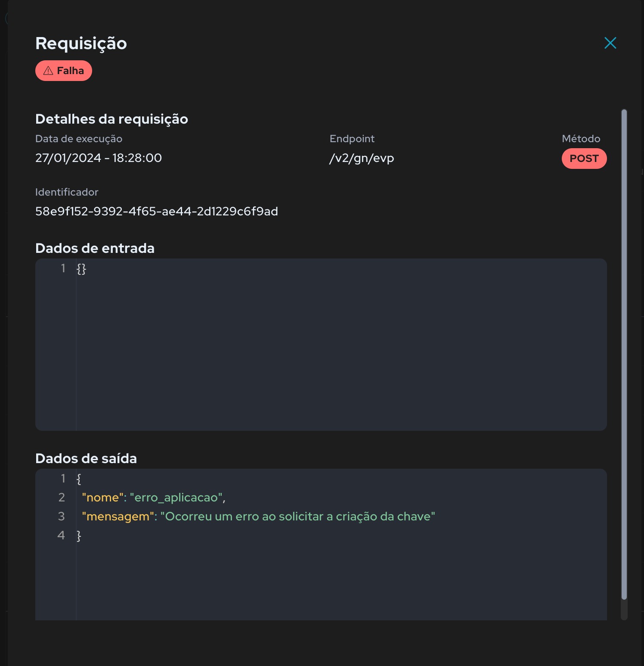The width and height of the screenshot is (644, 666).
Task: Click the POST method badge
Action: (x=584, y=159)
